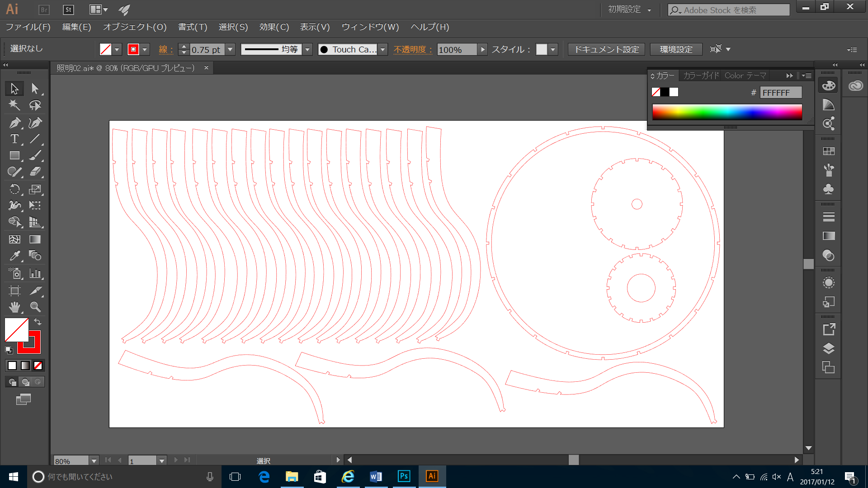Select the Pen tool
Viewport: 868px width, 488px height.
14,122
